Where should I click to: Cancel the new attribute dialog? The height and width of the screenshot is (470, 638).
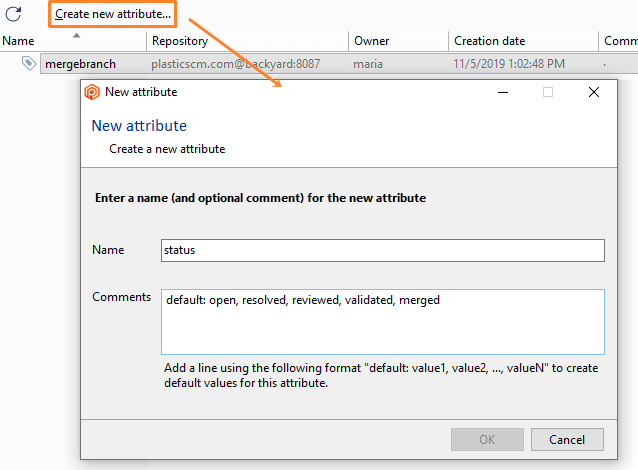coord(567,439)
